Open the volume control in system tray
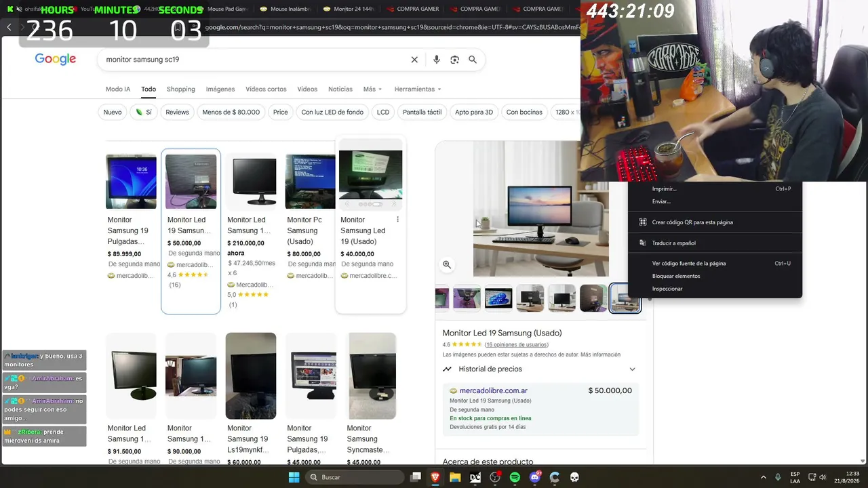 [x=823, y=477]
